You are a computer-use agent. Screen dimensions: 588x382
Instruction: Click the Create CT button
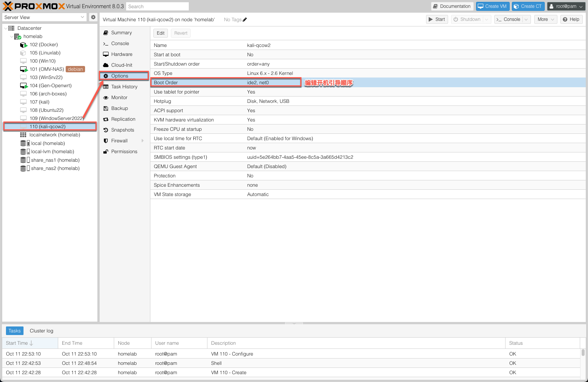[528, 6]
